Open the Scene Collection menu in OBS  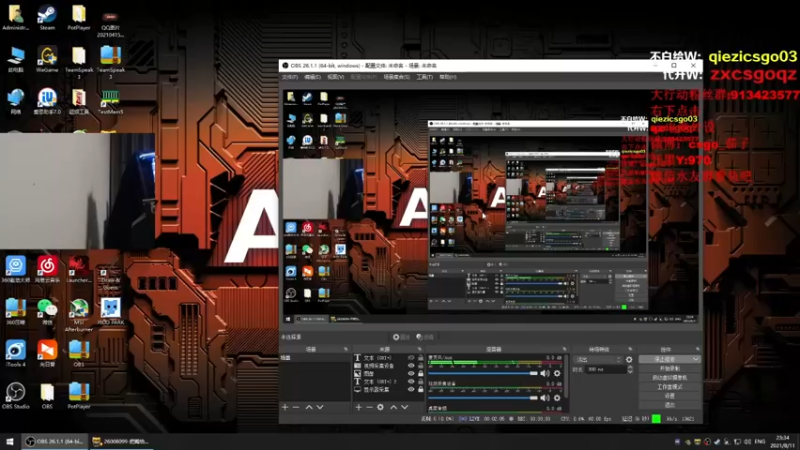pyautogui.click(x=396, y=77)
